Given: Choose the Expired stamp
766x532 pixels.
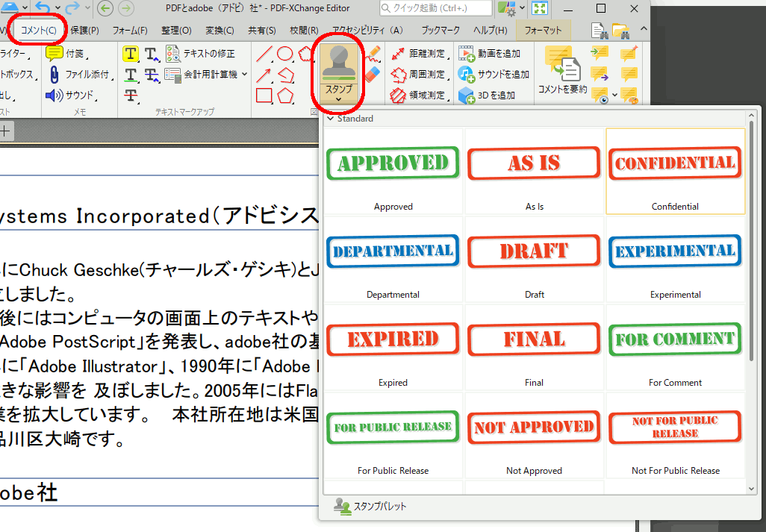Looking at the screenshot, I should (x=393, y=347).
